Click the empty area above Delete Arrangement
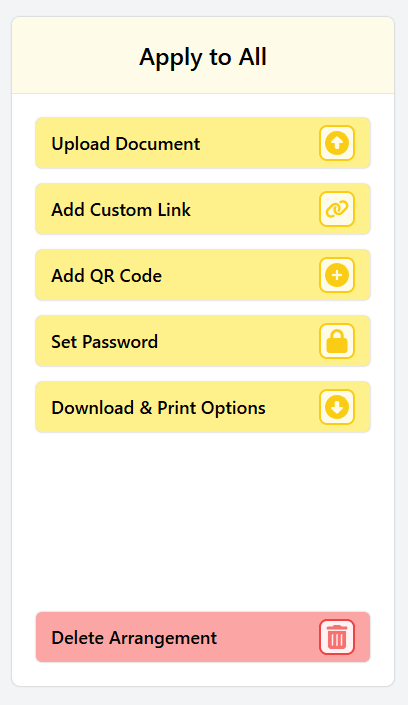This screenshot has width=408, height=705. point(203,522)
